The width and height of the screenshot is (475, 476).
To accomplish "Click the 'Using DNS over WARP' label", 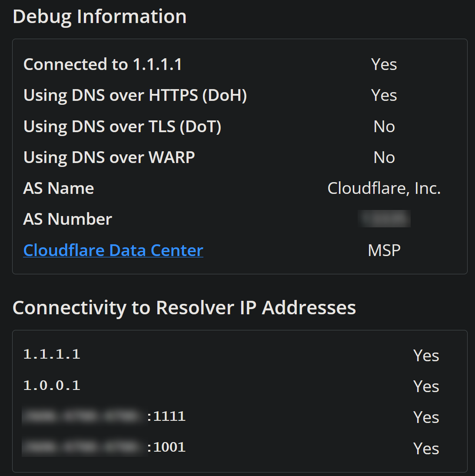I will 109,157.
